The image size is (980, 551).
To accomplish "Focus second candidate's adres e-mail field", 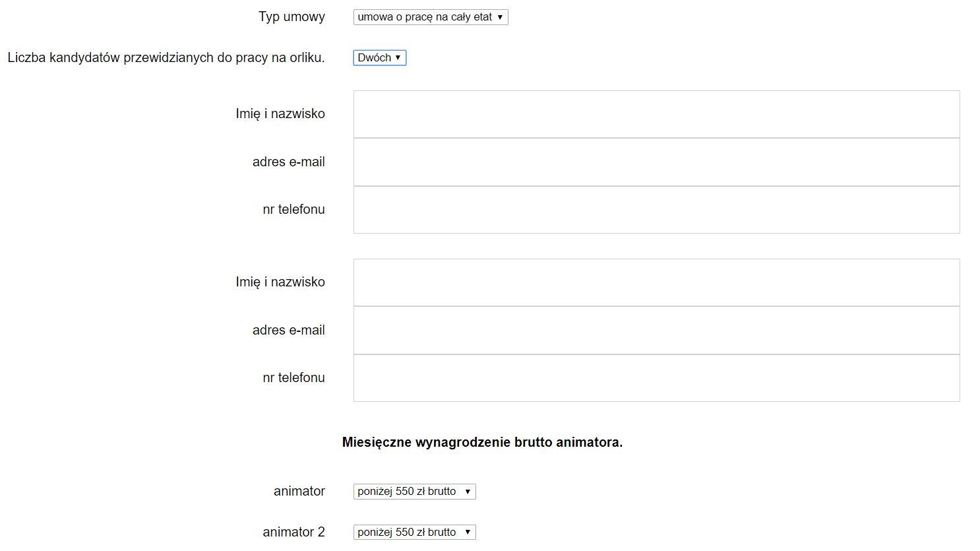I will pyautogui.click(x=656, y=331).
